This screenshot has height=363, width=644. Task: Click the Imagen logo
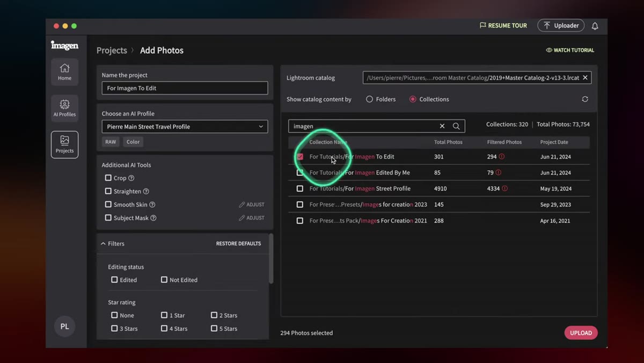click(64, 46)
